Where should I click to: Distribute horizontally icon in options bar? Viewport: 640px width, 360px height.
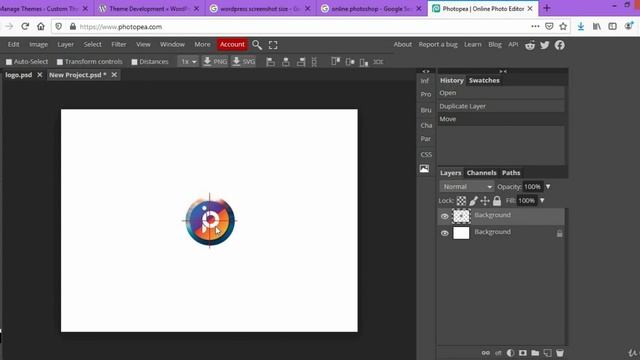tap(314, 62)
